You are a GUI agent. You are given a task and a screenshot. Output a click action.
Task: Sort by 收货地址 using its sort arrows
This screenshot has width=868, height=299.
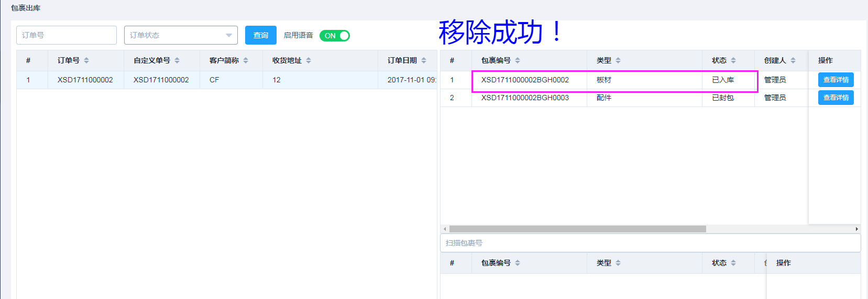coord(309,60)
